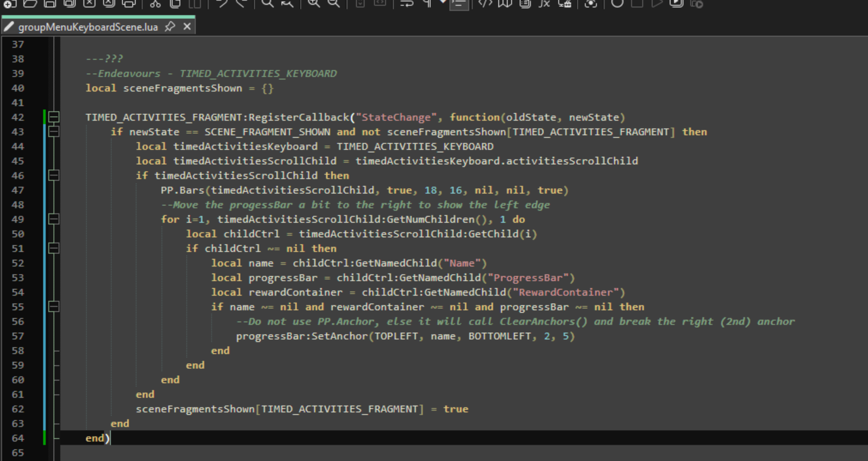Click line number 47 in the margin
This screenshot has width=868, height=461.
point(18,190)
